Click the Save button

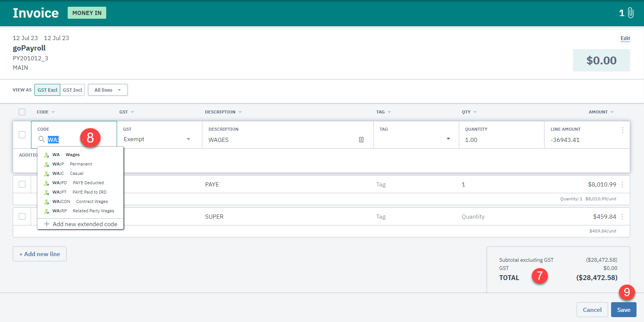pyautogui.click(x=623, y=310)
